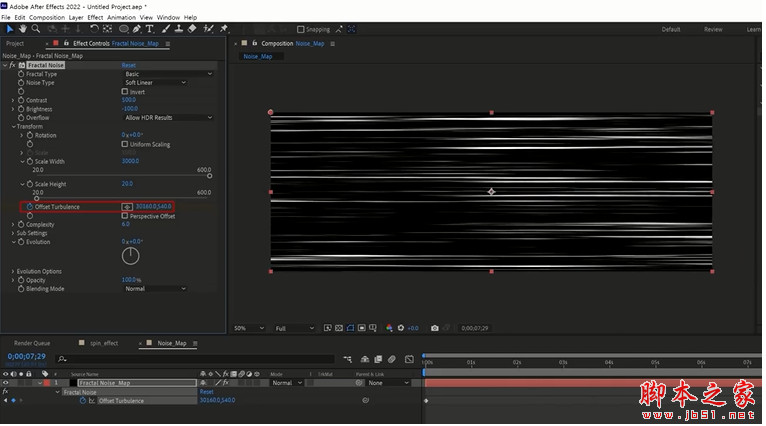Open the Noise Type Soft Linear dropdown
The height and width of the screenshot is (426, 766).
pyautogui.click(x=154, y=82)
